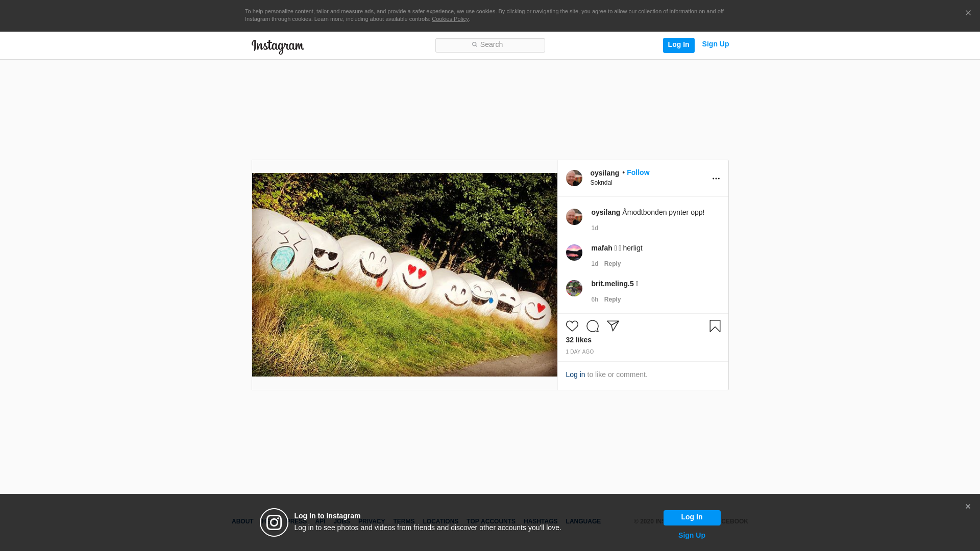The height and width of the screenshot is (551, 980).
Task: Dismiss the cookie notice banner
Action: coord(968,13)
